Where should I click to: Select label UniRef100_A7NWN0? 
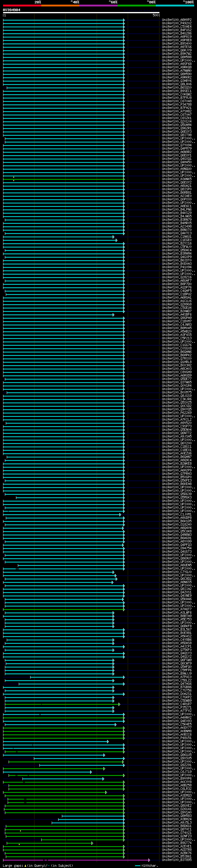pyautogui.click(x=177, y=71)
